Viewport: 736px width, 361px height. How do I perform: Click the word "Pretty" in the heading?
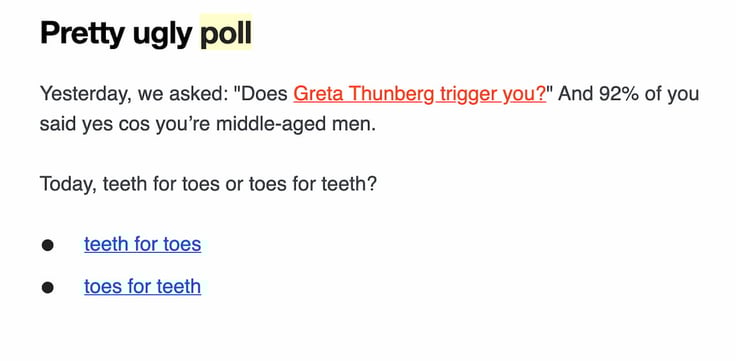(x=83, y=34)
